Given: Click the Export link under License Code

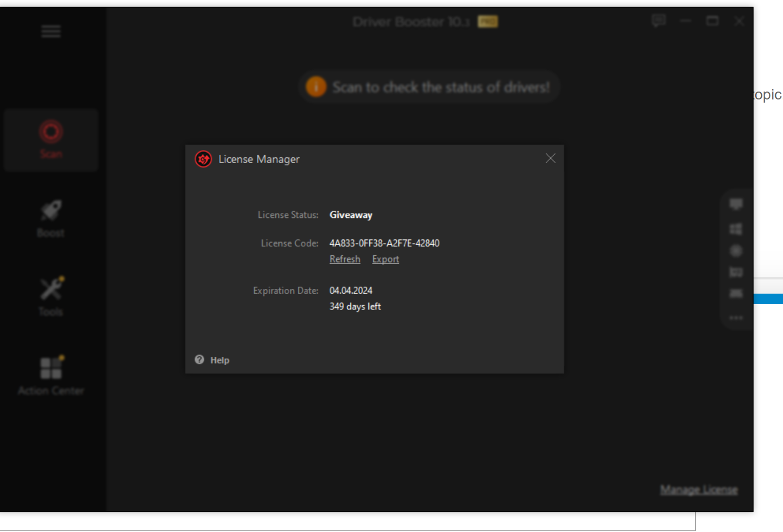Looking at the screenshot, I should coord(385,259).
